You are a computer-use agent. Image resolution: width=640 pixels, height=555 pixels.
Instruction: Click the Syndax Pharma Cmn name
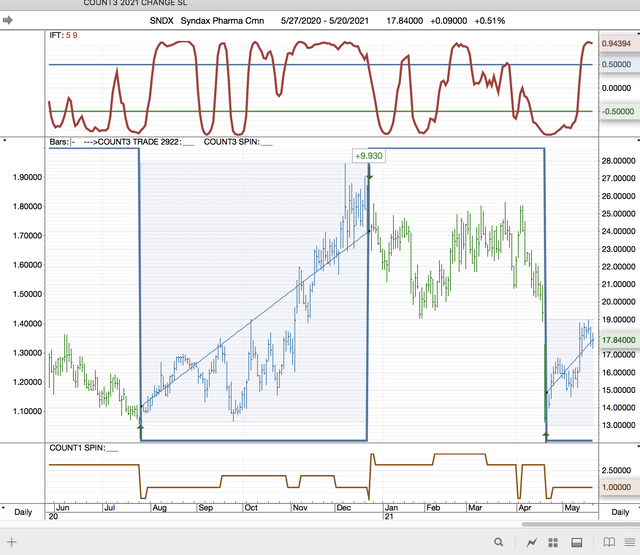click(x=222, y=20)
